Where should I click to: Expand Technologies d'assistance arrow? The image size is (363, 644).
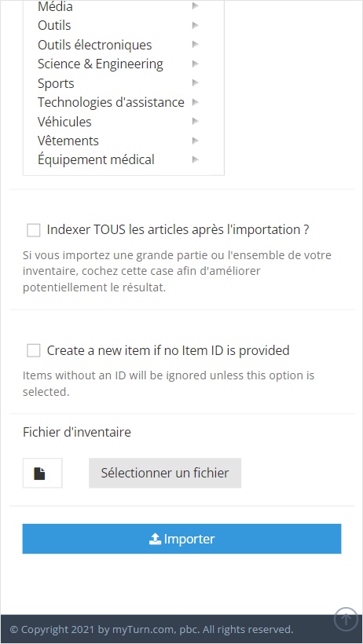[x=196, y=102]
